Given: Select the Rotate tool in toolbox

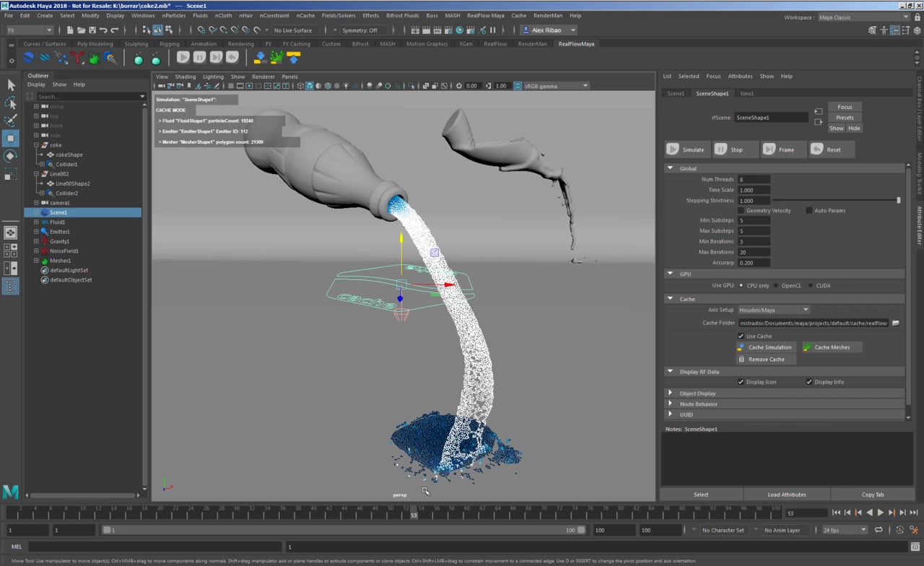Looking at the screenshot, I should pyautogui.click(x=11, y=156).
